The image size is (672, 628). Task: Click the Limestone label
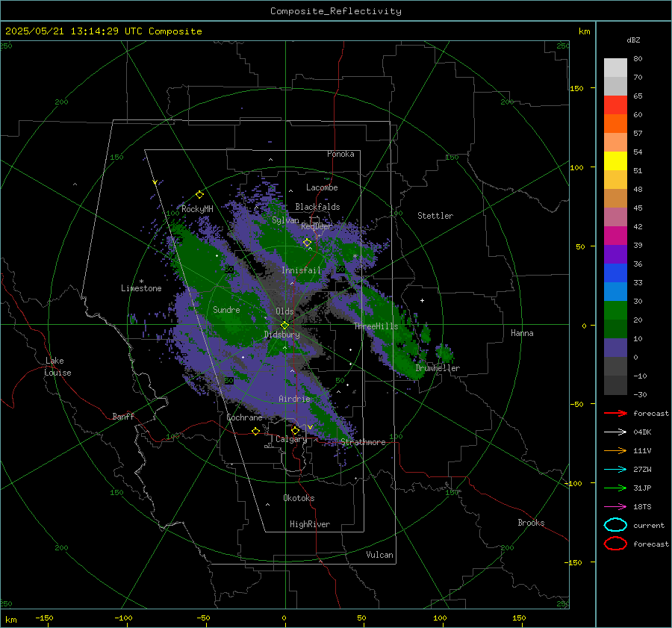[141, 288]
